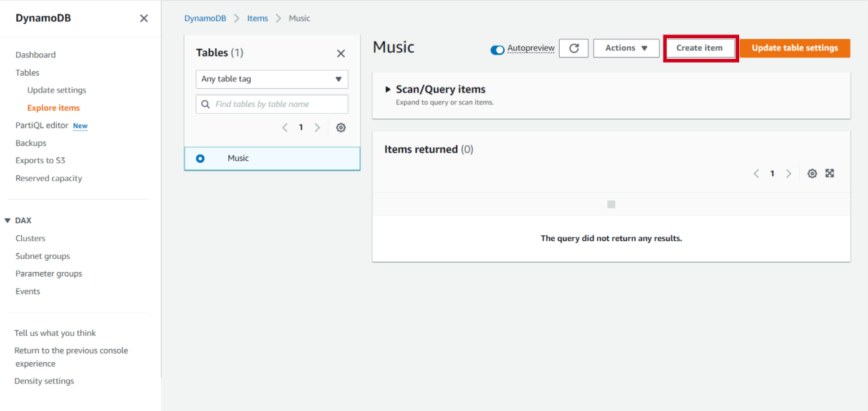This screenshot has width=868, height=411.
Task: Close the Tables panel
Action: (x=341, y=54)
